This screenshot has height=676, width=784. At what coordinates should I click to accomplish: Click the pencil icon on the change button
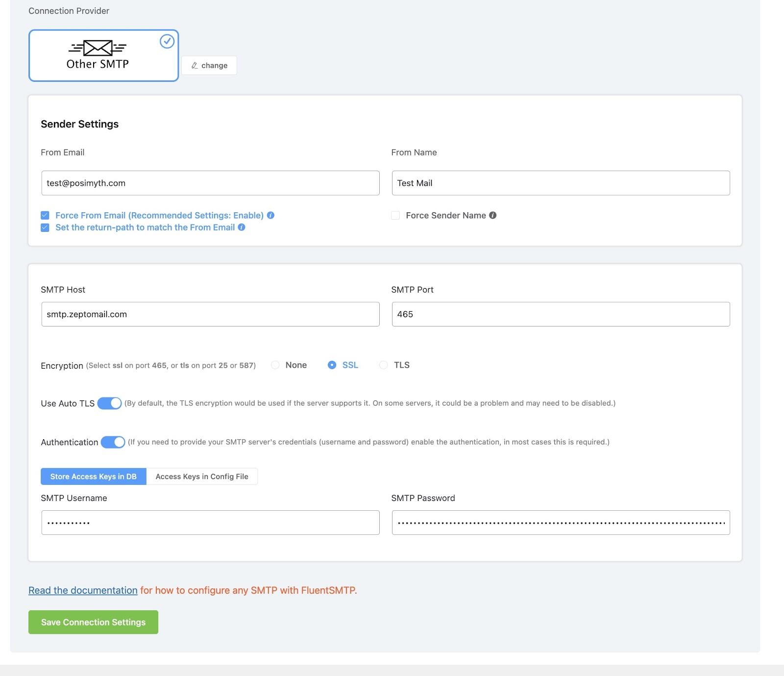tap(195, 65)
